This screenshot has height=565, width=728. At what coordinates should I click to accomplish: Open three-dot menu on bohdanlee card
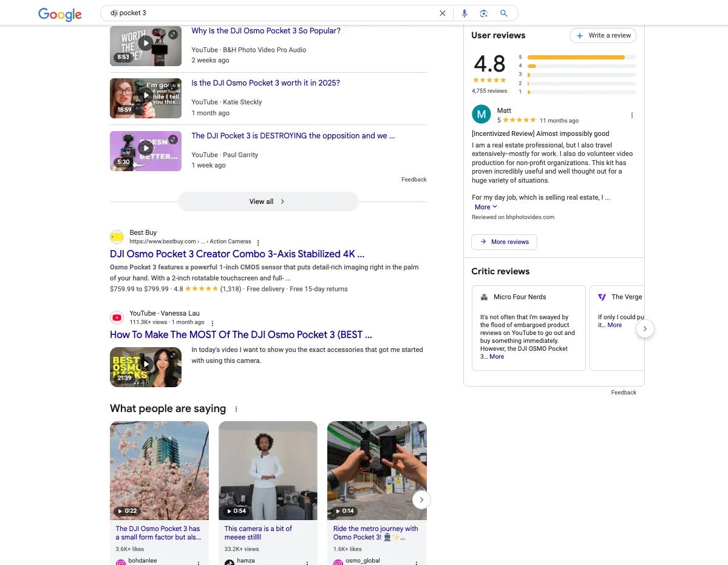pos(199,563)
